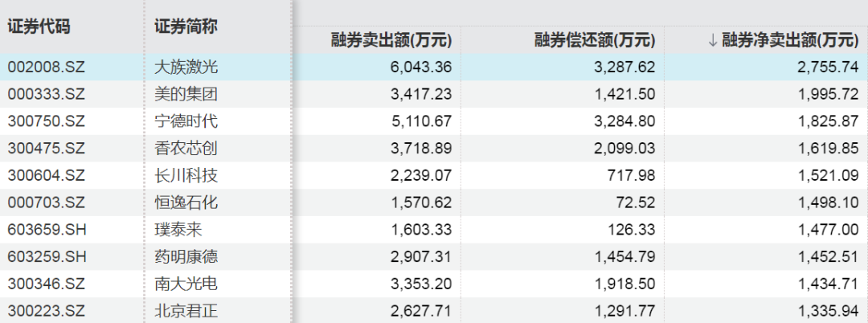Viewport: 868px width, 323px height.
Task: Click net sell value 1,498.10
Action: click(828, 203)
